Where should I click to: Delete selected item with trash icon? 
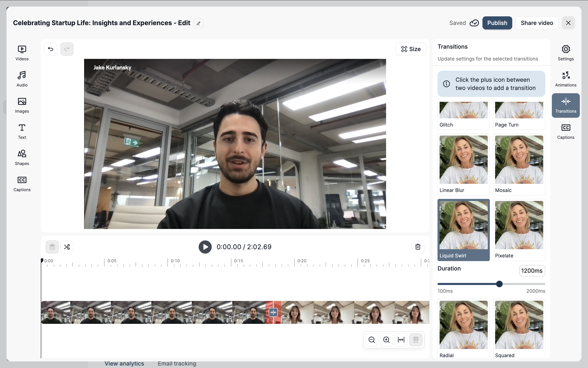tap(418, 247)
